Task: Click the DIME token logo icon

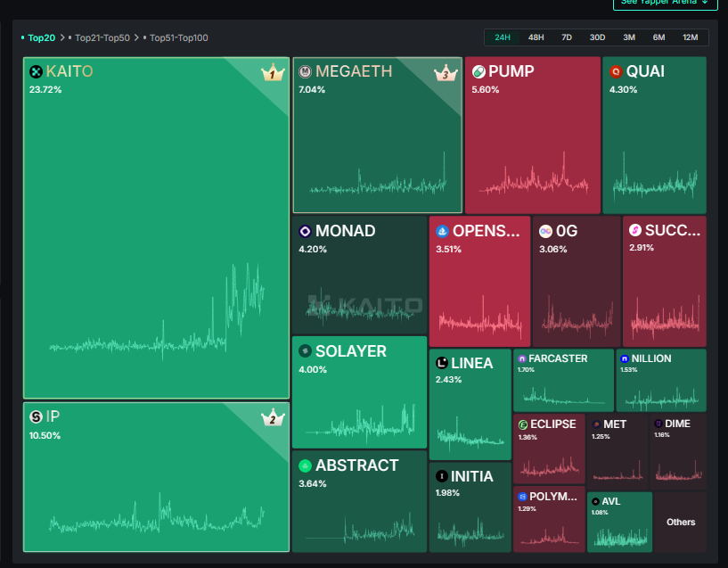Action: (x=658, y=424)
